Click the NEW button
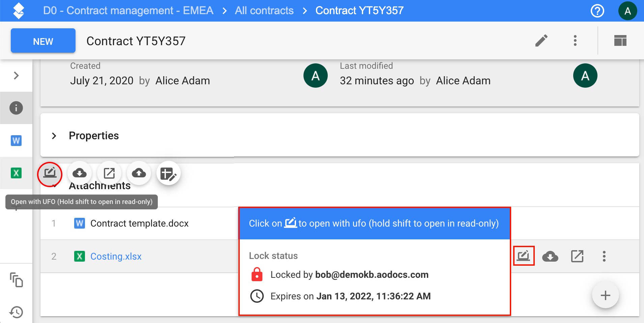This screenshot has height=323, width=644. coord(43,41)
